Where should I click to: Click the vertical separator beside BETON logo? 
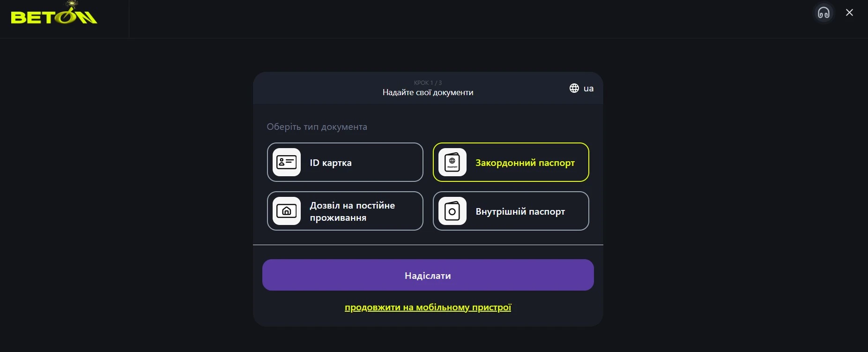[x=129, y=19]
